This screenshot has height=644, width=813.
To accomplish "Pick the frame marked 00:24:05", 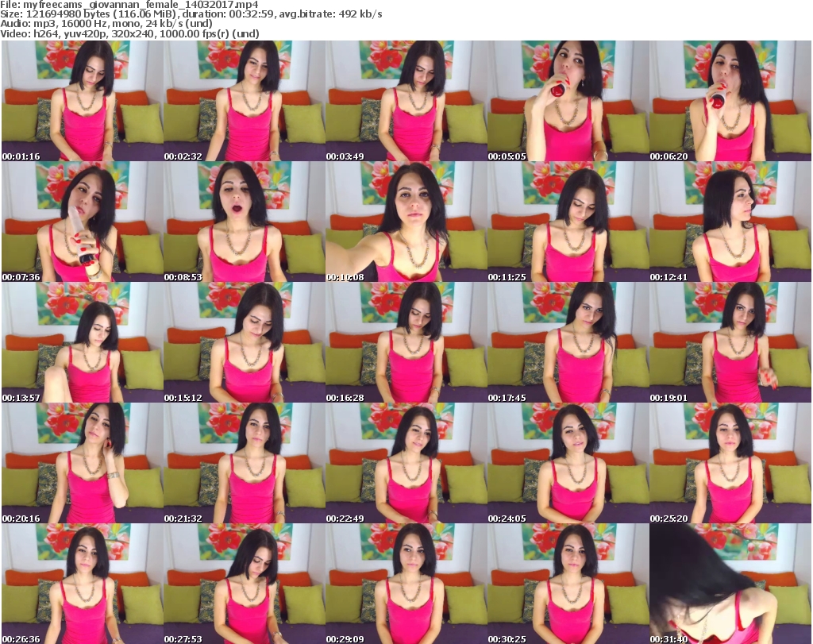I will tap(568, 463).
